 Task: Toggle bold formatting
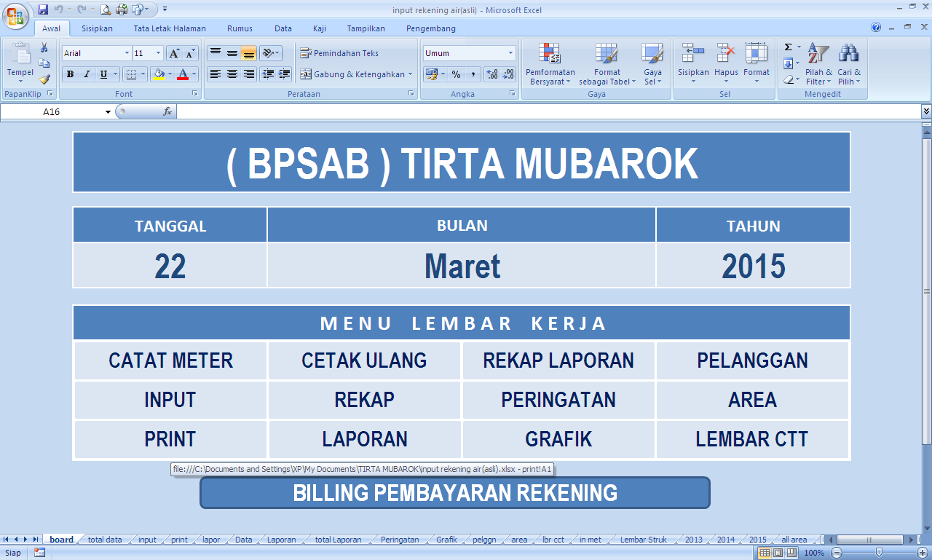[70, 74]
